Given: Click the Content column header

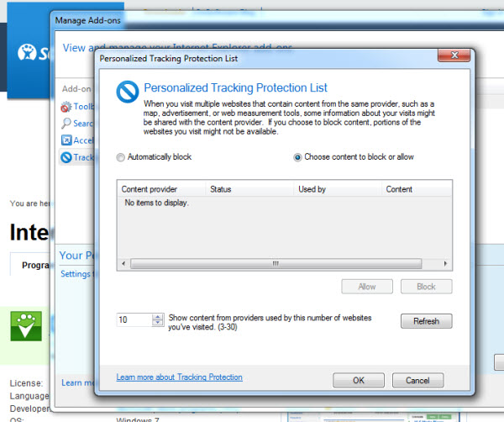Looking at the screenshot, I should pyautogui.click(x=417, y=189).
